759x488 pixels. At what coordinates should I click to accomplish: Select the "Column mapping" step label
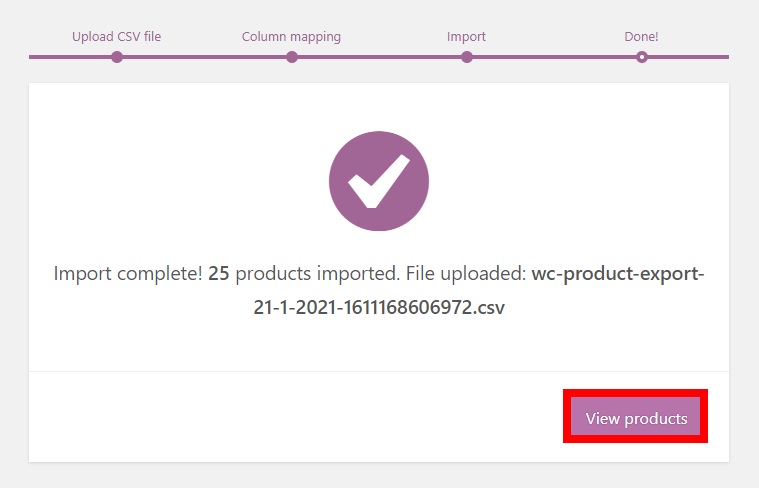coord(291,37)
